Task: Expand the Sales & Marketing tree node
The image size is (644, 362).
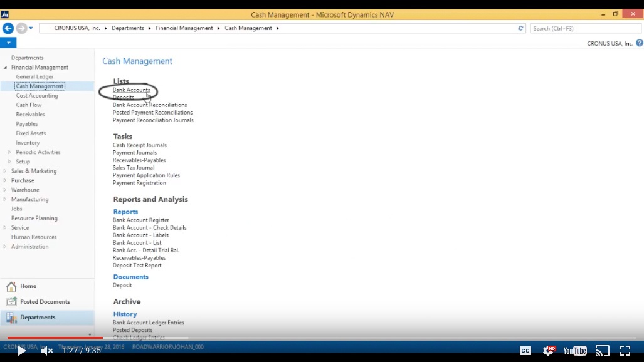Action: pyautogui.click(x=5, y=171)
